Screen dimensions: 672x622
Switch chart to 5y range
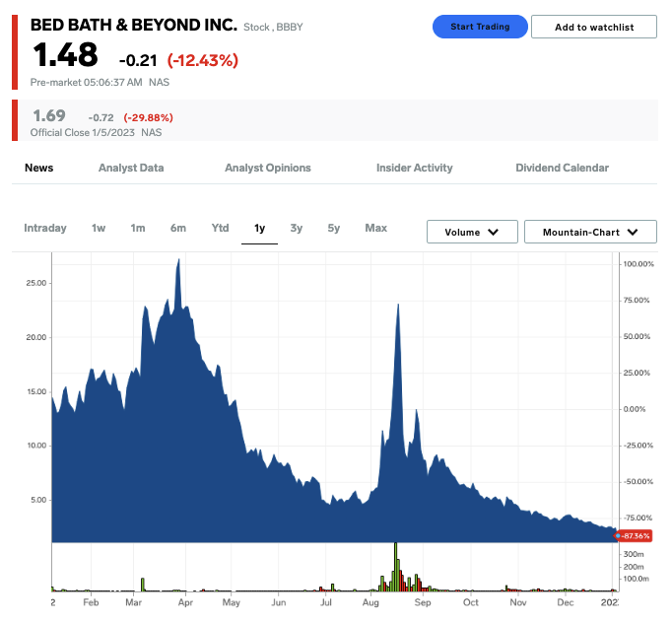[333, 228]
